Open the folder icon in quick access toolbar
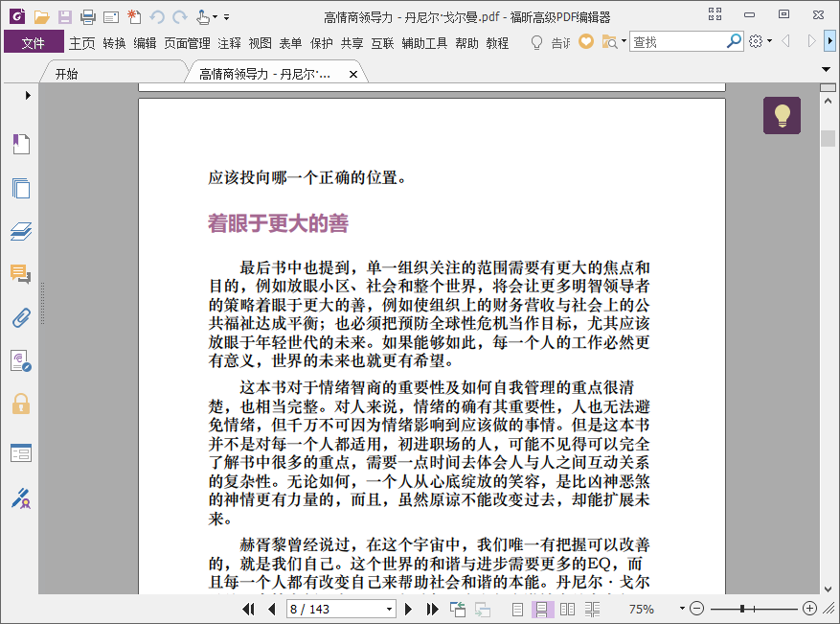The width and height of the screenshot is (840, 624). 41,17
